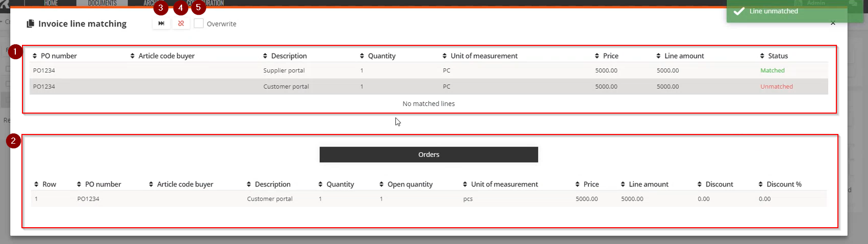This screenshot has width=868, height=244.
Task: Sort orders by Discount % column
Action: click(x=780, y=184)
